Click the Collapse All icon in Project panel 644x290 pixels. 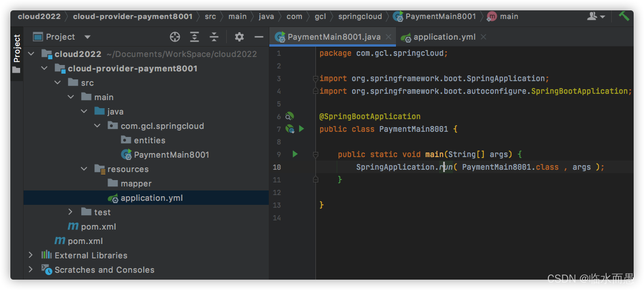(214, 37)
